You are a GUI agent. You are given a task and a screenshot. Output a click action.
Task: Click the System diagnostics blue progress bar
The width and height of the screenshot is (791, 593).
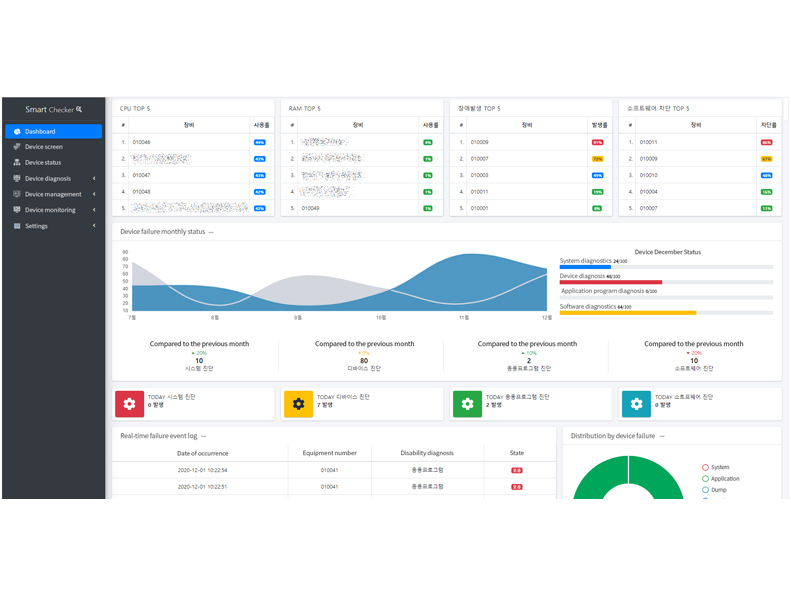tap(585, 267)
